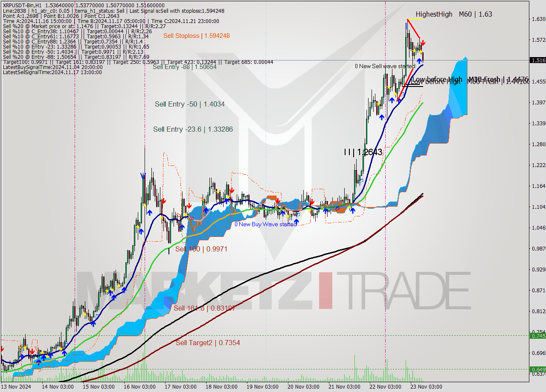The image size is (546, 392).
Task: Click the green 0.649 price level tag
Action: coord(537,369)
